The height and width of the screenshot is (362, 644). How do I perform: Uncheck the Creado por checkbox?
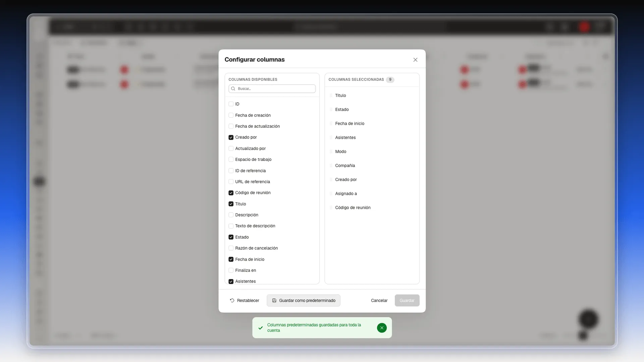(x=231, y=137)
